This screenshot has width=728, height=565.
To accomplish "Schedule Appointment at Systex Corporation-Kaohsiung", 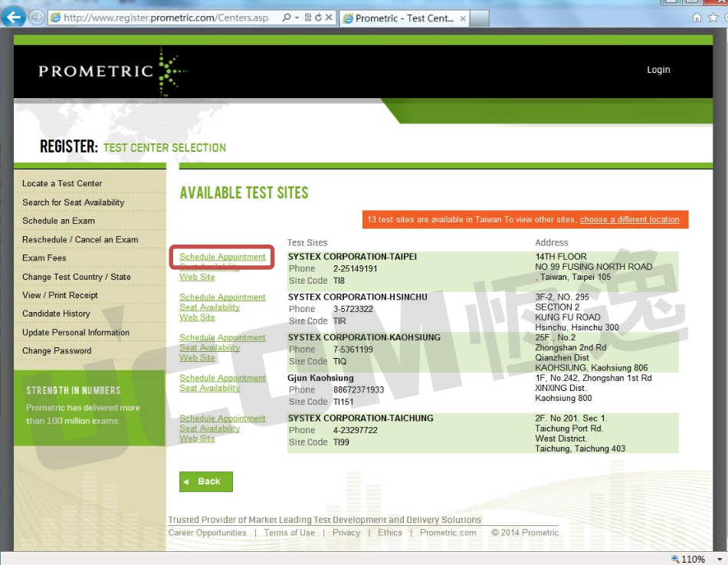I will [x=222, y=337].
